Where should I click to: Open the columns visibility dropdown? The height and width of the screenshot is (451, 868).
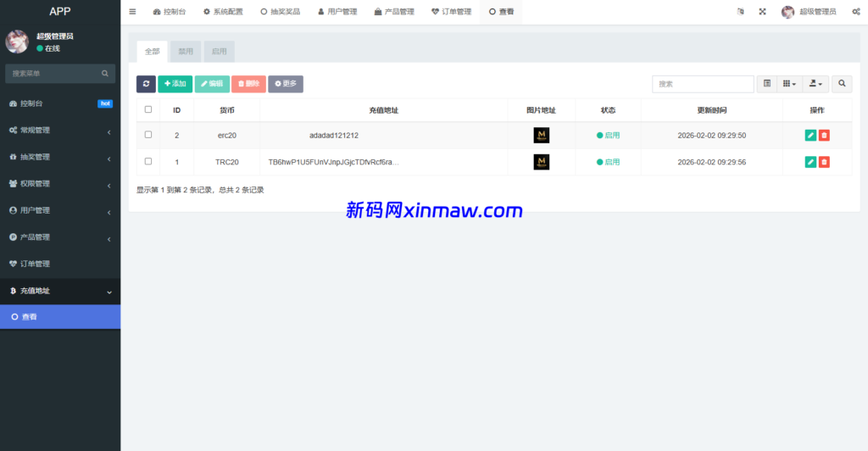pyautogui.click(x=789, y=84)
